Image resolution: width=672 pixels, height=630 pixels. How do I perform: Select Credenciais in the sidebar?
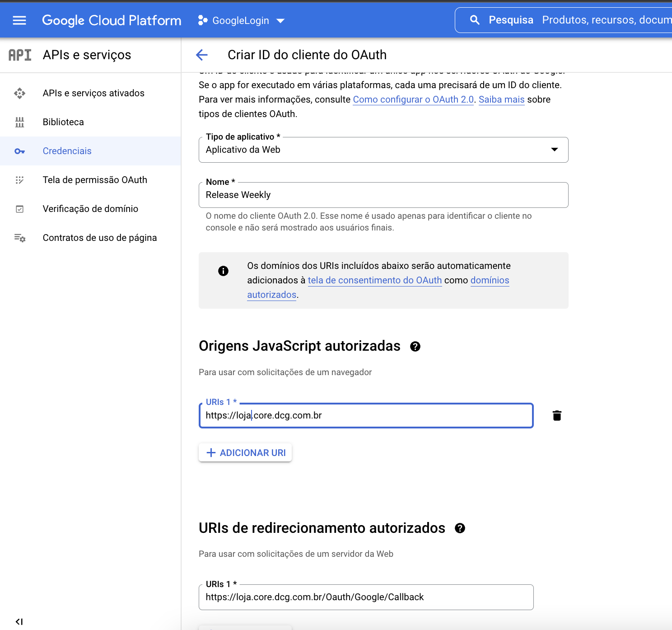coord(90,151)
